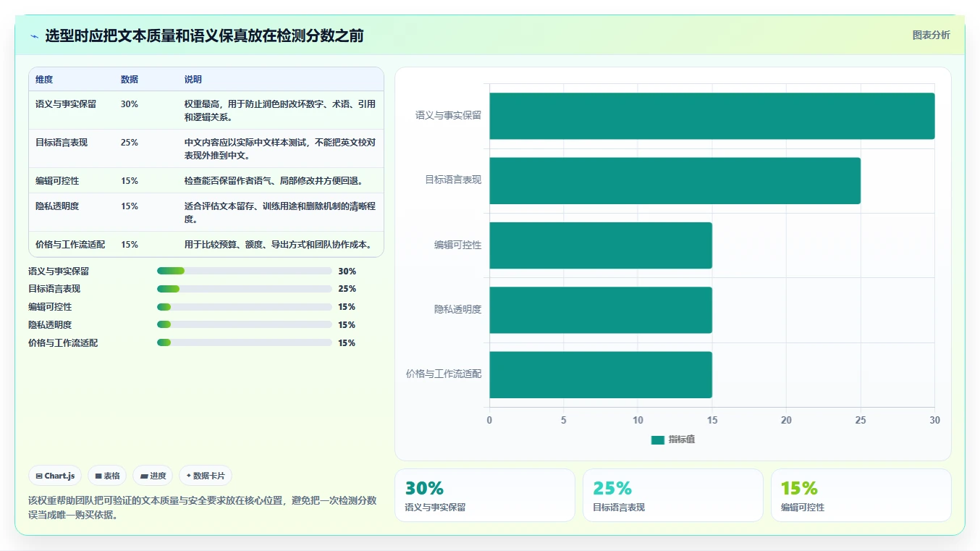Toggle the 指标值 legend label

coord(681,439)
